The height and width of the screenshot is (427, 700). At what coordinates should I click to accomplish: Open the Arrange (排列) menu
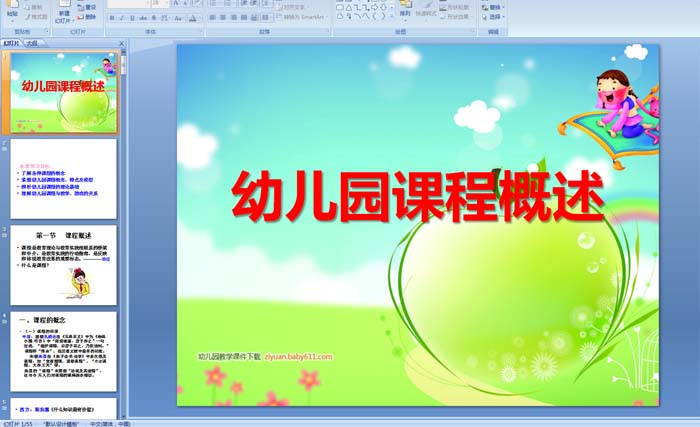coord(405,10)
